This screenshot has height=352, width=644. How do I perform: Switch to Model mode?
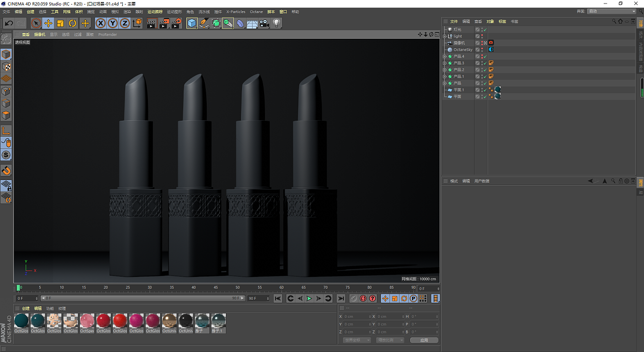(x=6, y=54)
